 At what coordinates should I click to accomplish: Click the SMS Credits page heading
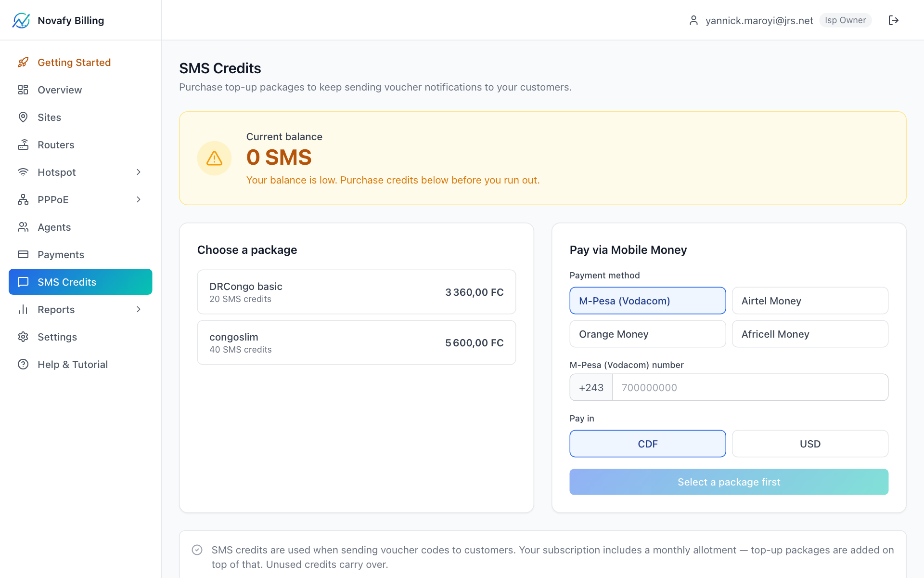(x=220, y=68)
